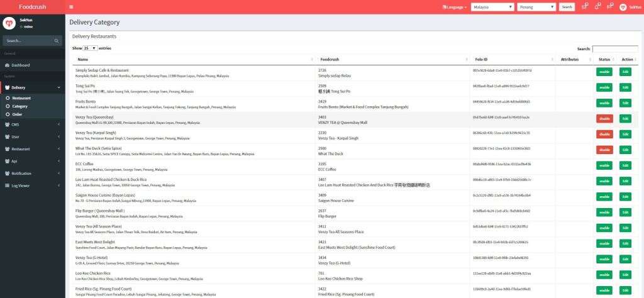Open the flag tasks icon in header
This screenshot has width=644, height=298.
609,6
